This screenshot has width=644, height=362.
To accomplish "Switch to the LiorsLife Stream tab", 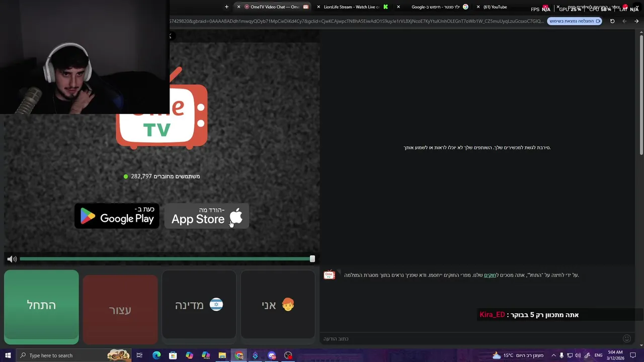I will pyautogui.click(x=352, y=7).
